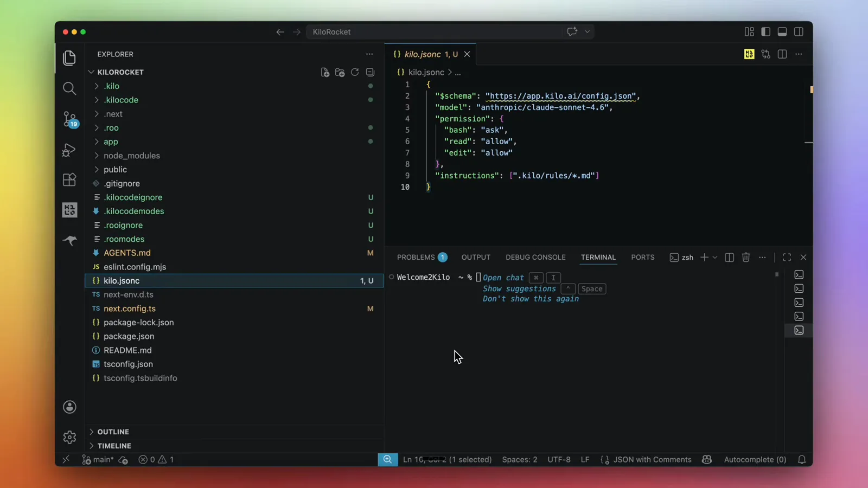Open notifications bell in status bar
The width and height of the screenshot is (868, 488).
tap(802, 460)
